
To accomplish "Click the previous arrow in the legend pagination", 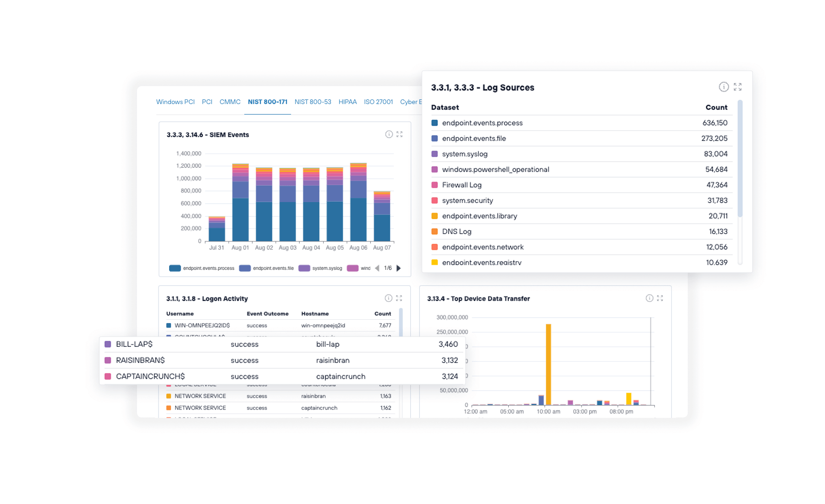I will 377,268.
